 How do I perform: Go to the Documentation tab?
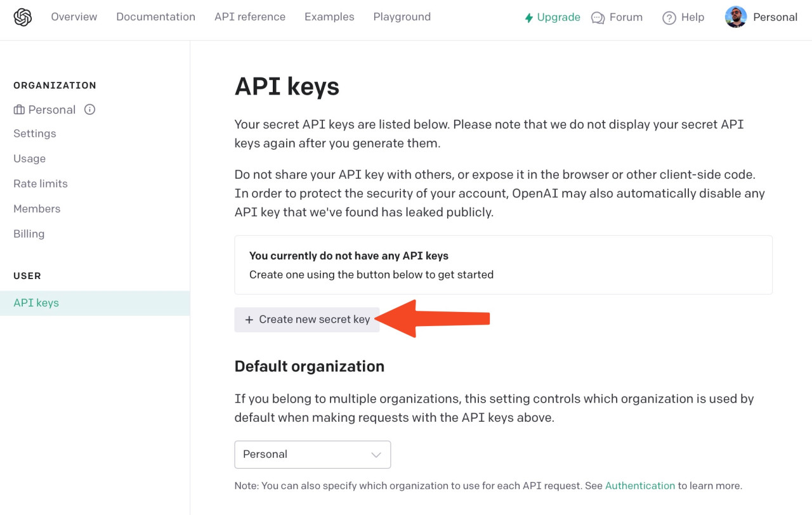(156, 17)
